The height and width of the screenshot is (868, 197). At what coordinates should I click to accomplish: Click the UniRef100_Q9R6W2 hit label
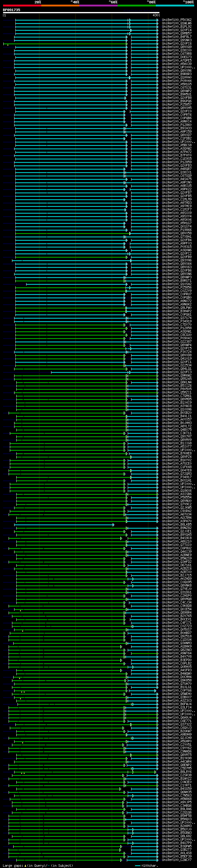click(x=176, y=375)
